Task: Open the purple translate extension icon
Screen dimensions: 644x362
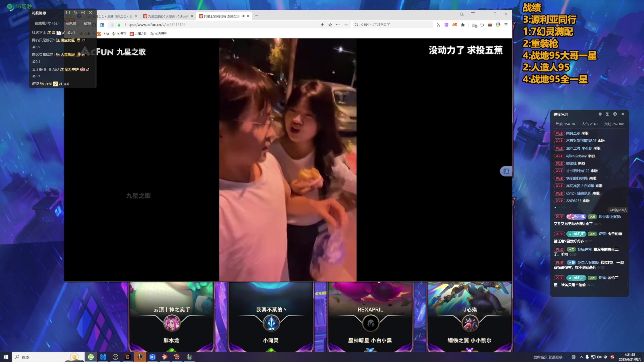Action: coord(446,25)
